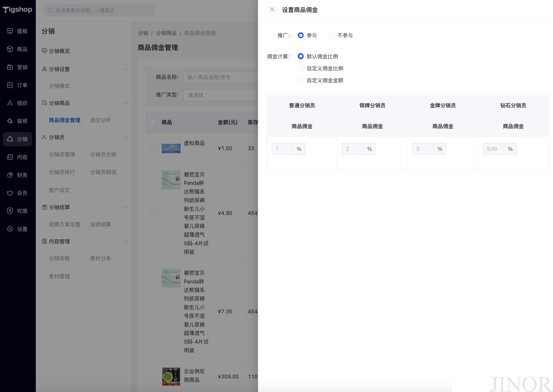Click the 财务 finance pie icon
This screenshot has width=553, height=392.
coord(10,175)
